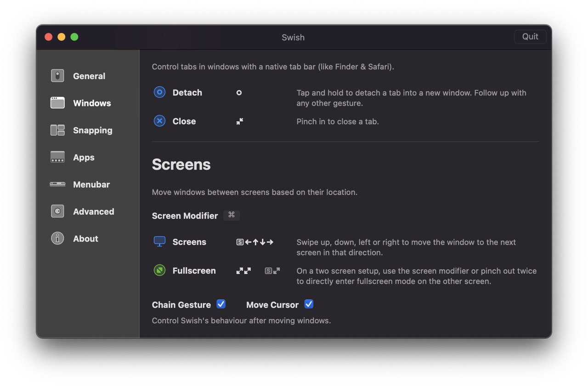Screen dimensions: 588x386
Task: Select the Advanced icon in sidebar
Action: point(57,211)
